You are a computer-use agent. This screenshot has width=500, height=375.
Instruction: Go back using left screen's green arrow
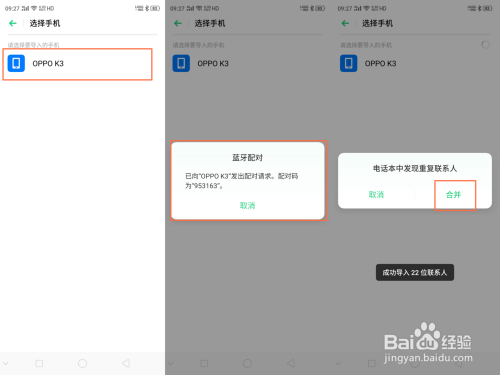pyautogui.click(x=13, y=23)
